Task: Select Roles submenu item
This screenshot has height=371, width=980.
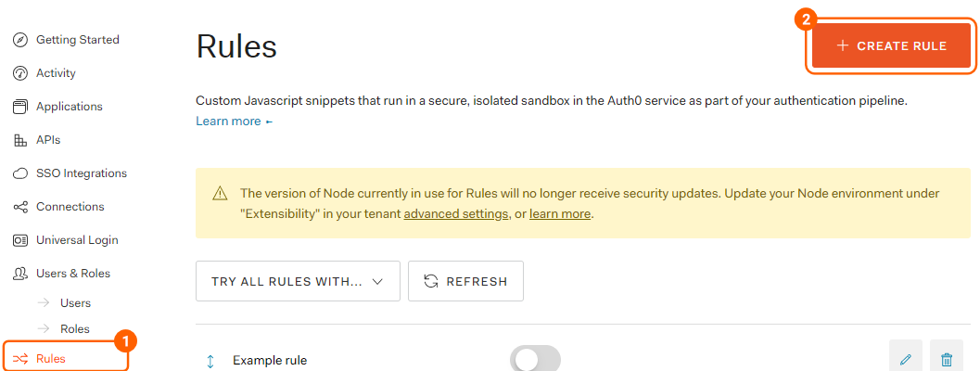Action: pos(75,328)
